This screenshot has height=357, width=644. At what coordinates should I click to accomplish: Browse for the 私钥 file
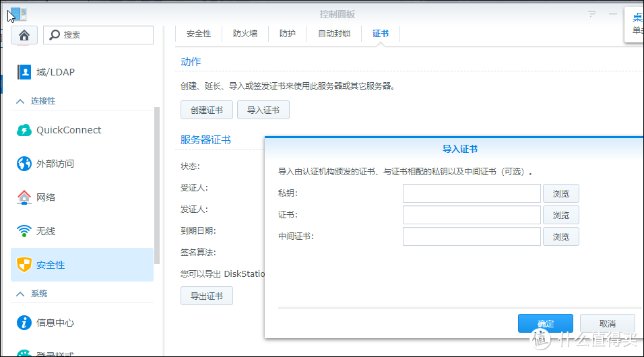pos(561,193)
